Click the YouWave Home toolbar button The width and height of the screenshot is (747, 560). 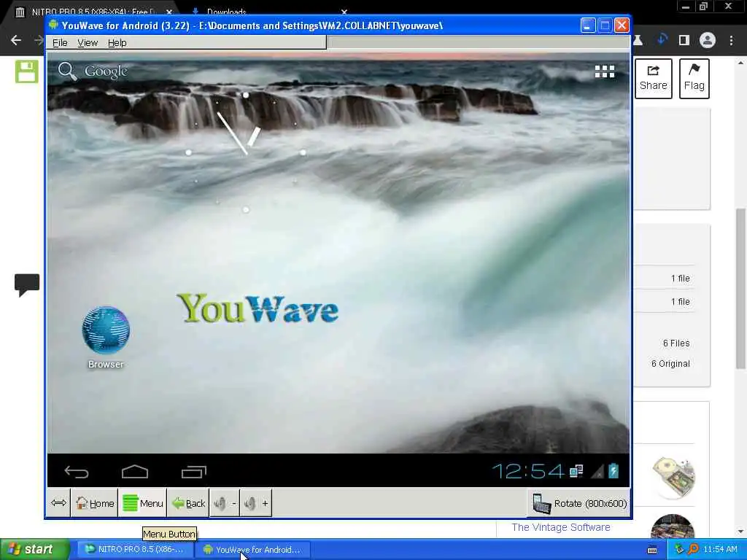[x=94, y=503]
